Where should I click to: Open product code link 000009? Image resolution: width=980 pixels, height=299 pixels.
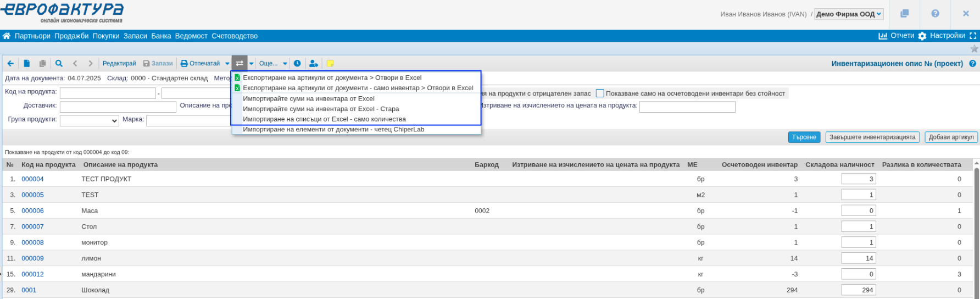coord(32,258)
